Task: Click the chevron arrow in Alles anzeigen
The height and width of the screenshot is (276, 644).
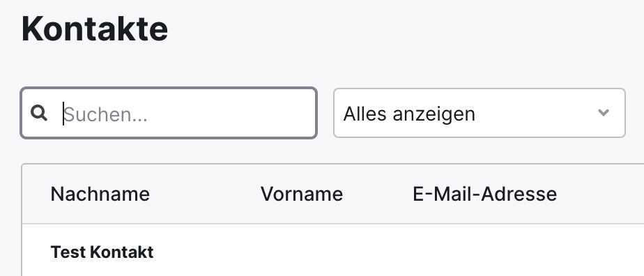Action: click(603, 112)
